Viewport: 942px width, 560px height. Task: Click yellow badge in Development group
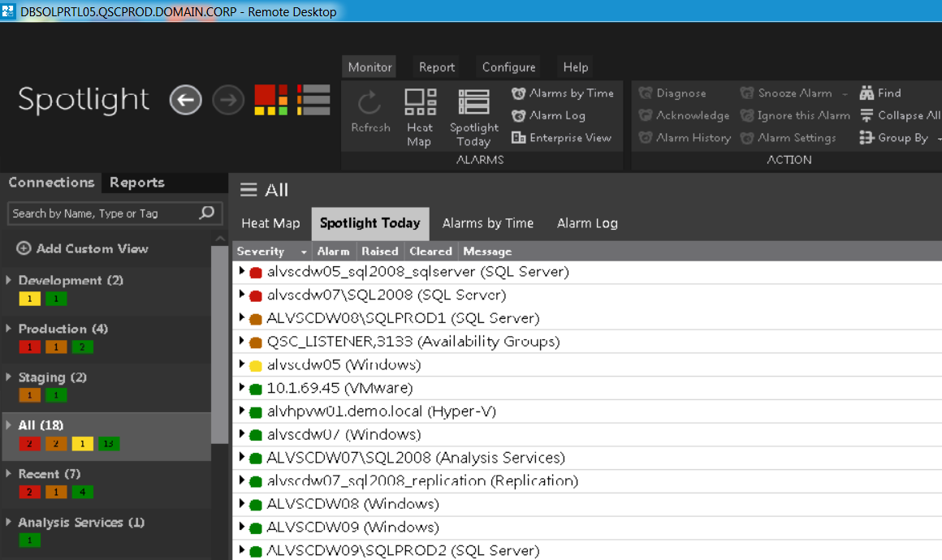(29, 299)
